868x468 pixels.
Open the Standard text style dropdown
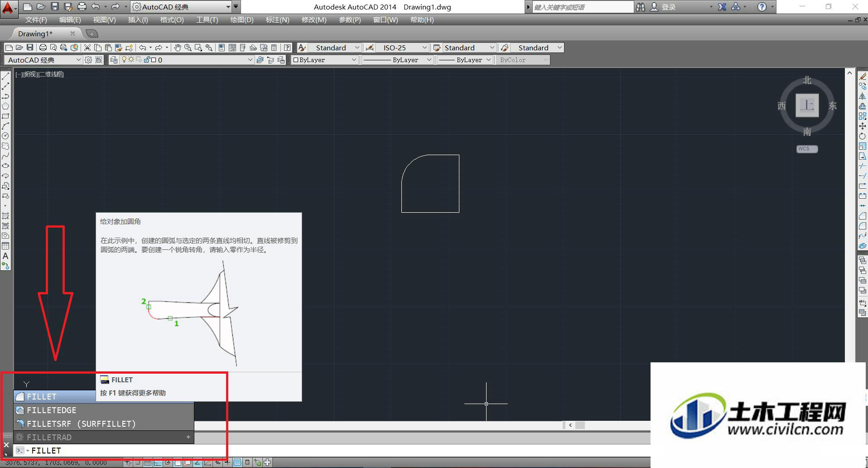(335, 48)
